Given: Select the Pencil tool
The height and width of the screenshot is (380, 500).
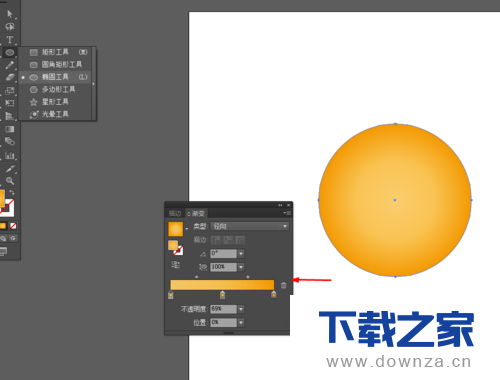Looking at the screenshot, I should tap(10, 65).
